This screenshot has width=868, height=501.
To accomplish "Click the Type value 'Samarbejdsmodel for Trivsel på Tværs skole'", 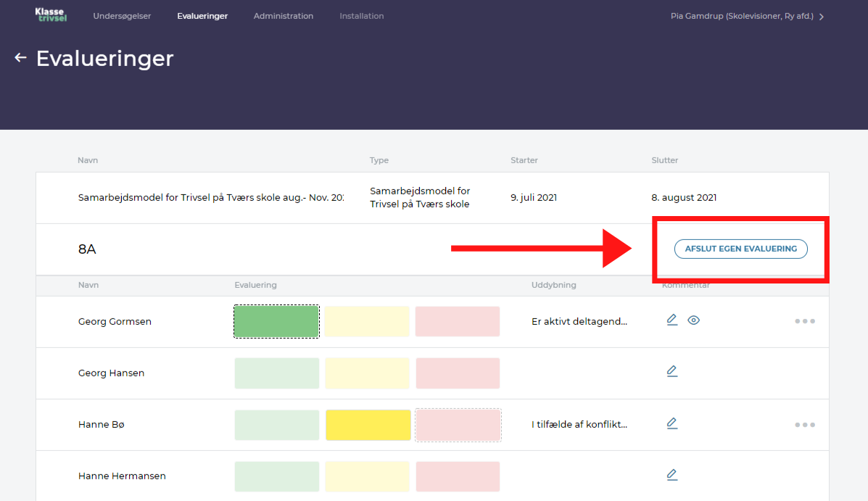I will point(420,198).
